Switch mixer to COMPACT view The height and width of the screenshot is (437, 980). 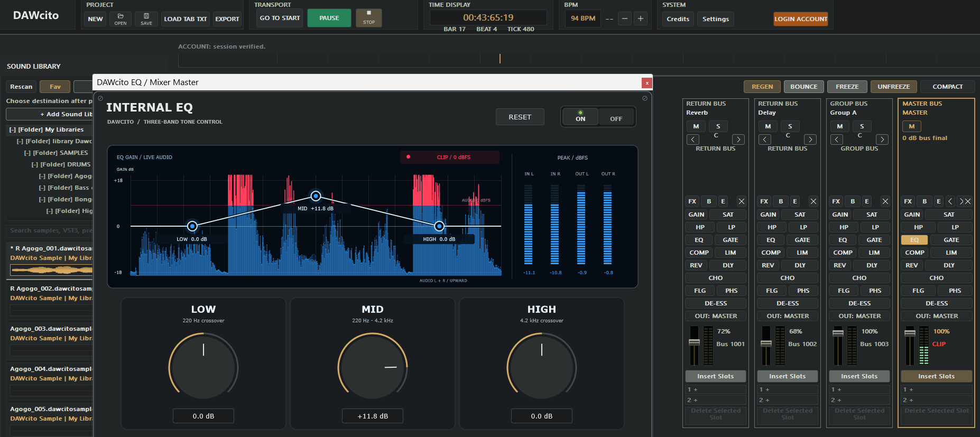(947, 87)
